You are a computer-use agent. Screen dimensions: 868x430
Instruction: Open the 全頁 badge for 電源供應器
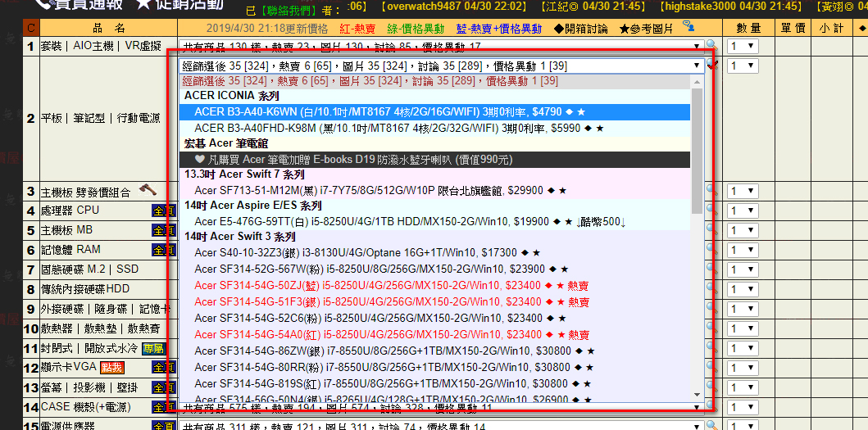coord(163,427)
